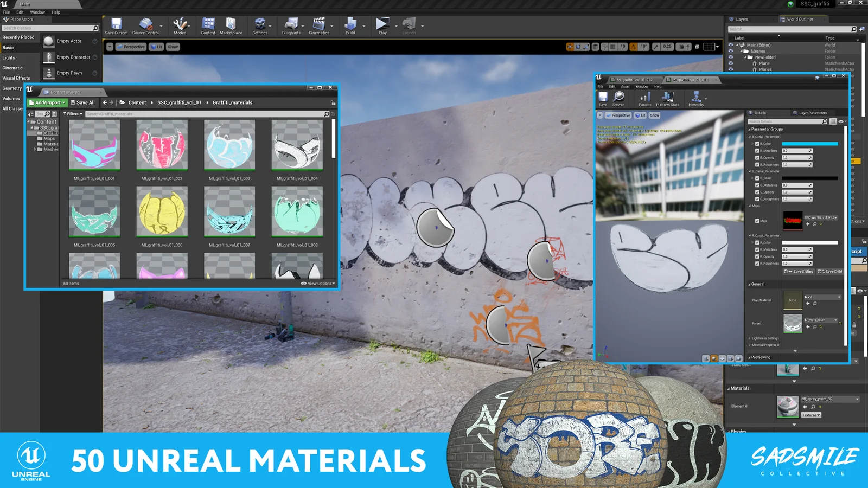Toggle the B_Metallines parameter checkbox
868x488 pixels.
coord(758,150)
